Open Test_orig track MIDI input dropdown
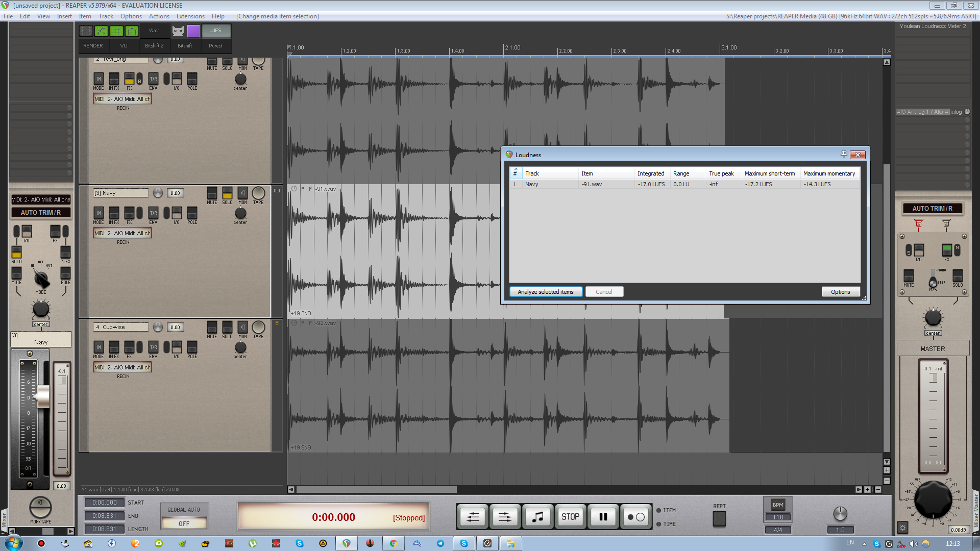980x551 pixels. (x=122, y=99)
